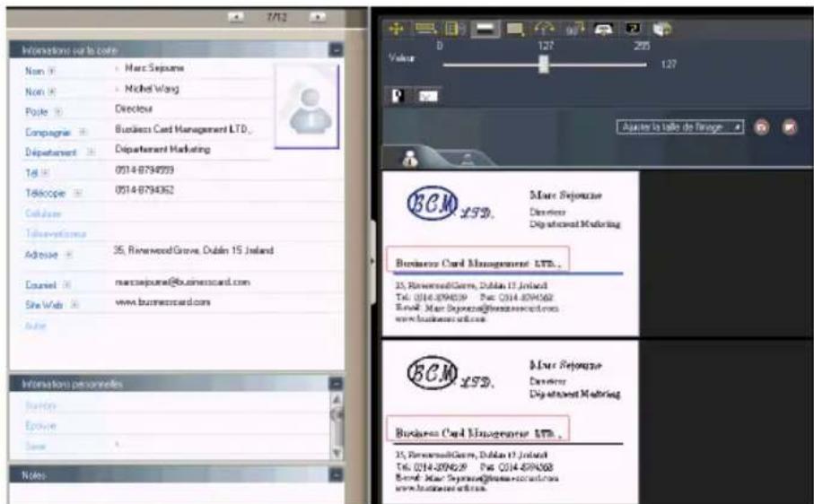
Task: Expand the plus beside the Tél label
Action: [x=46, y=173]
